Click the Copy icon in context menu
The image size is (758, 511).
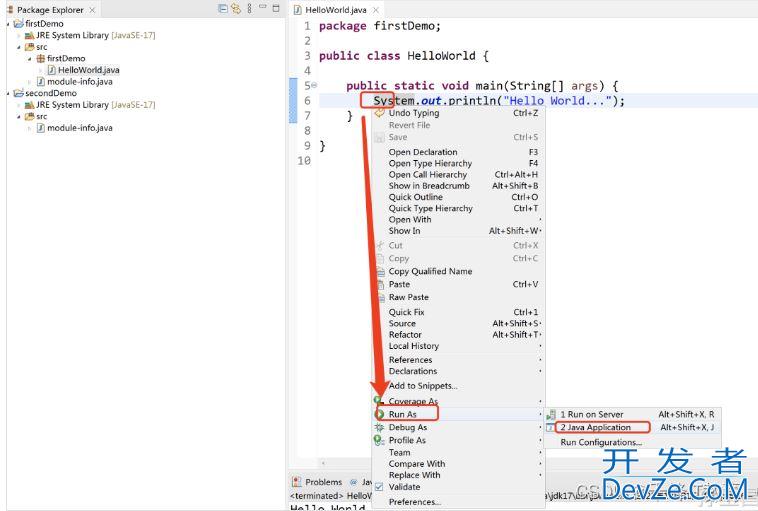(380, 259)
